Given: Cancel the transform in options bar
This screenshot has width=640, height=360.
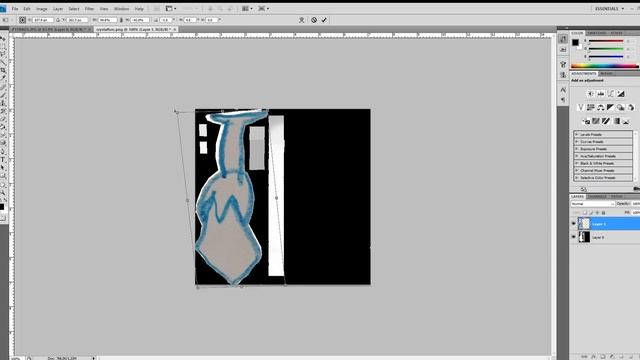Looking at the screenshot, I should (x=314, y=20).
